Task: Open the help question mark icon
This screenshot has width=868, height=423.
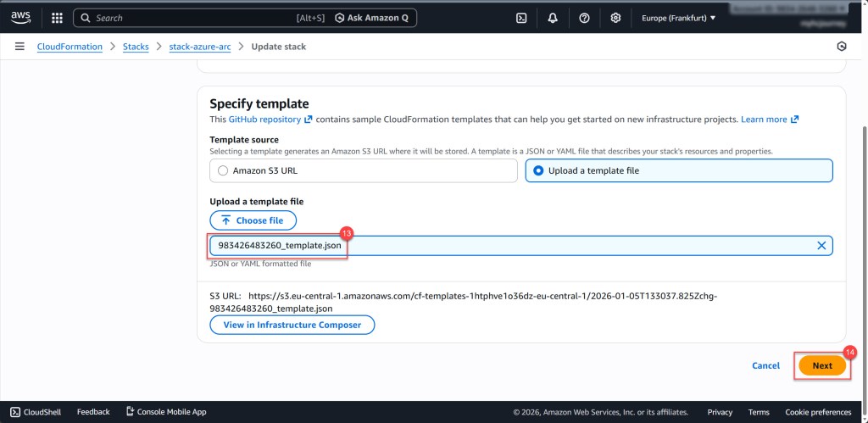Action: click(584, 18)
